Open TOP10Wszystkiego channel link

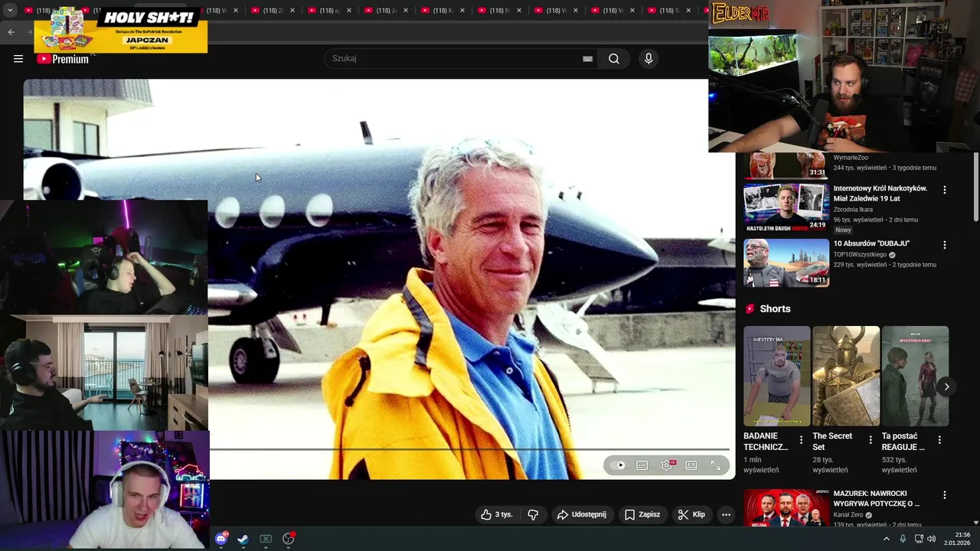860,255
